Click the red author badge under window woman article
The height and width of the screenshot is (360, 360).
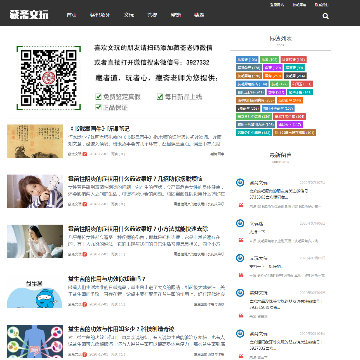coord(85,254)
